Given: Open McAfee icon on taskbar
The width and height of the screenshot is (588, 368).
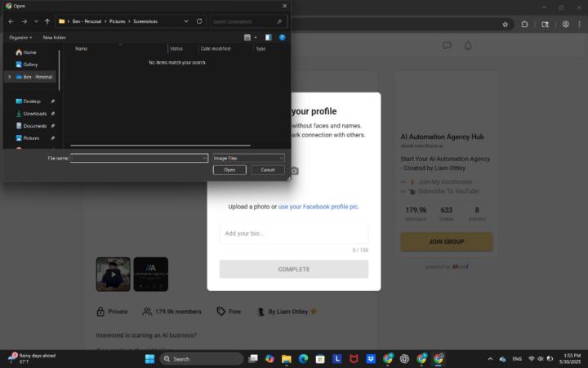Looking at the screenshot, I should (354, 359).
